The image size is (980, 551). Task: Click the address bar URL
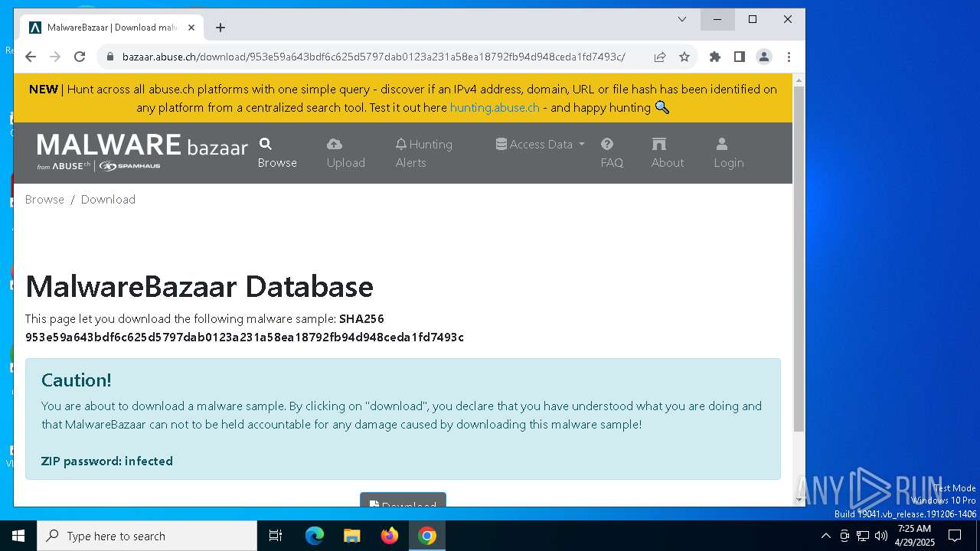374,57
